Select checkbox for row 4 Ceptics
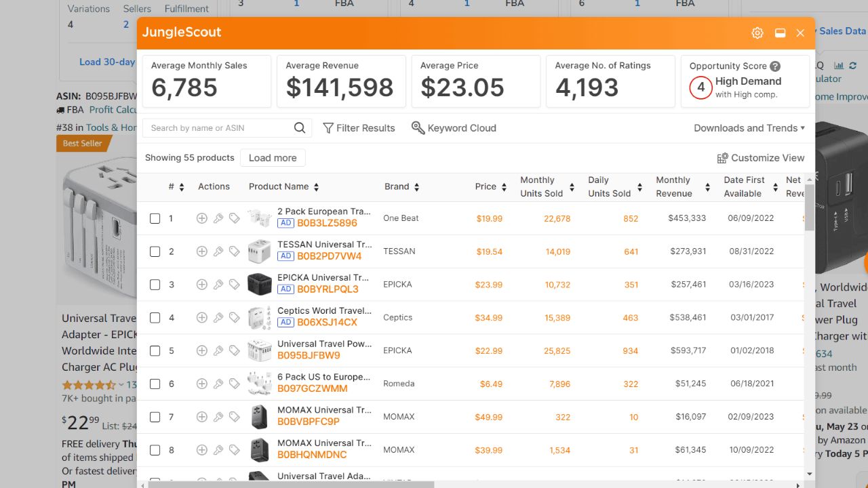The image size is (868, 488). coord(155,317)
